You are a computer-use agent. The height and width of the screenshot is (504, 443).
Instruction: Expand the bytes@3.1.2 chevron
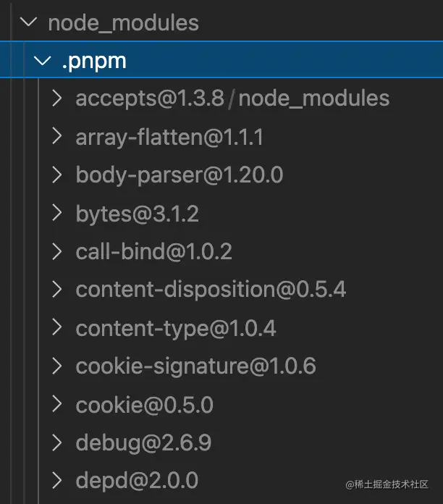(x=57, y=213)
